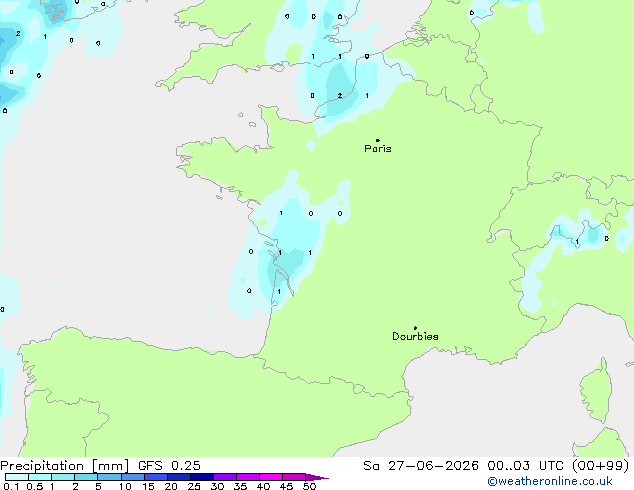Click the legend label '50'
Image resolution: width=634 pixels, height=490 pixels.
pos(310,486)
